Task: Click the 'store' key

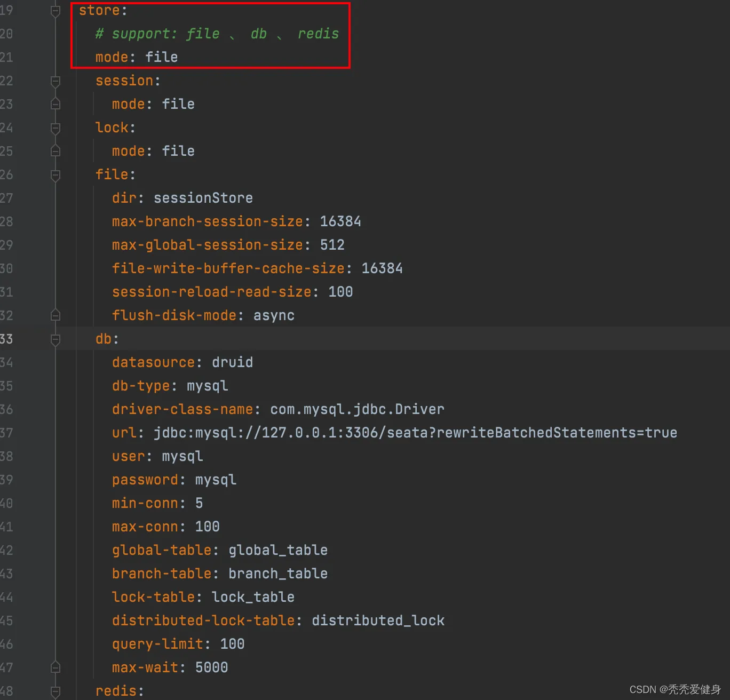Action: point(99,10)
